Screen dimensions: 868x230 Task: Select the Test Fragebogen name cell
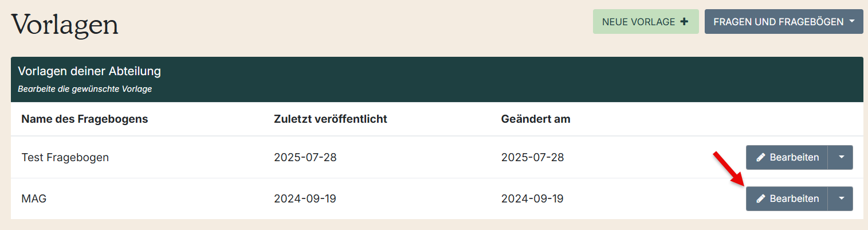(65, 157)
